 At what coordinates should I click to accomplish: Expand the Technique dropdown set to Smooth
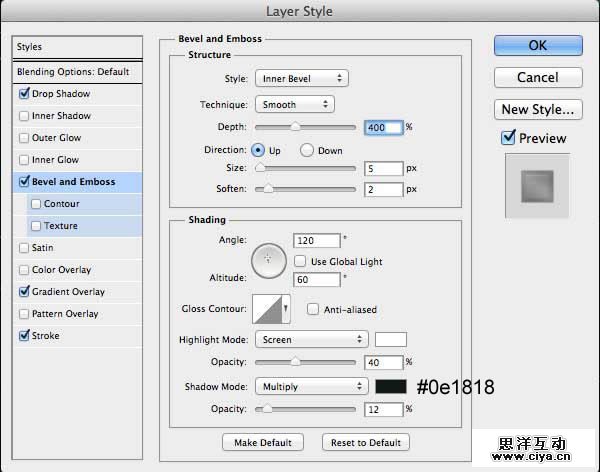click(x=295, y=104)
